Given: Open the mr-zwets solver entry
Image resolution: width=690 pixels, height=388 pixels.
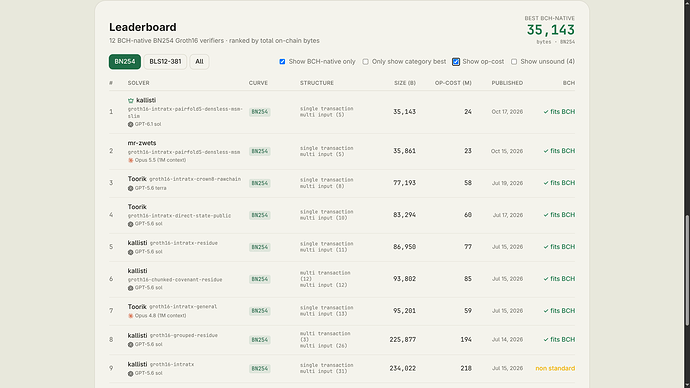Looking at the screenshot, I should (142, 143).
